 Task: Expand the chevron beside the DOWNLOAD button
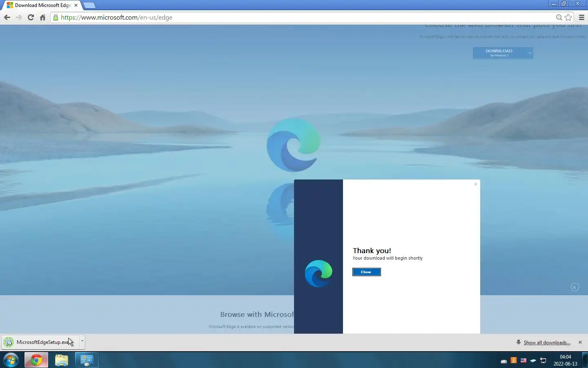(530, 53)
